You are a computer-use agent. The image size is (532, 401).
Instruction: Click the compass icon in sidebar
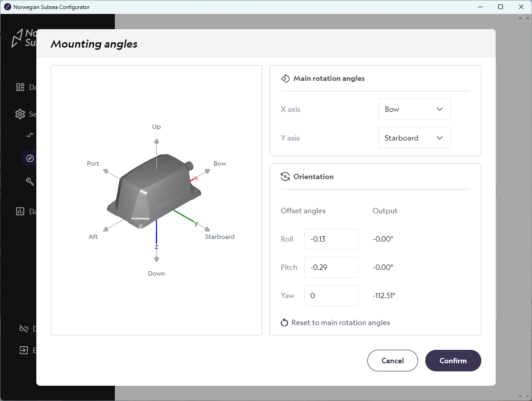30,158
